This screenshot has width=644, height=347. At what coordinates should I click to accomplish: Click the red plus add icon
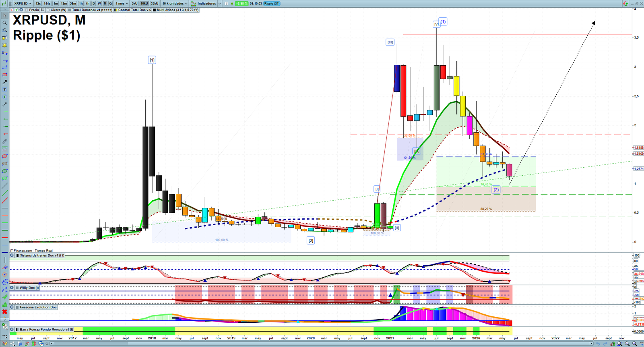(x=12, y=10)
